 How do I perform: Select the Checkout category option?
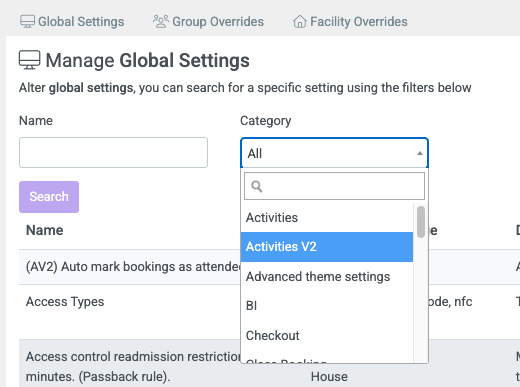tap(327, 335)
